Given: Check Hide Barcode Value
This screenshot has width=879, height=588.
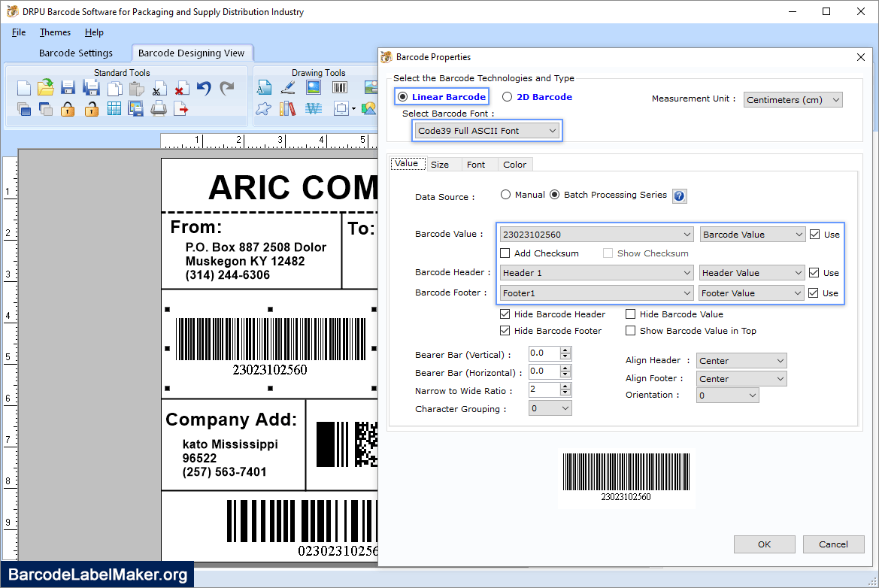Looking at the screenshot, I should (631, 314).
